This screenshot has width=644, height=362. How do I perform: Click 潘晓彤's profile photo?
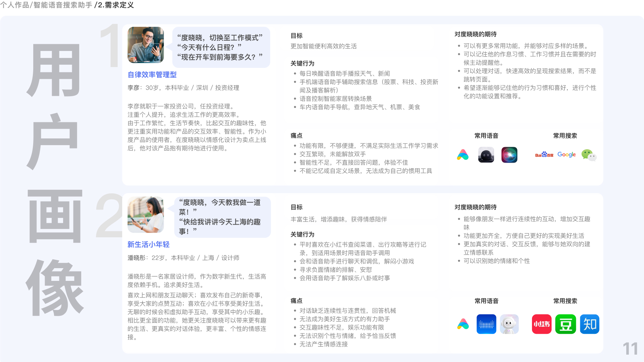coord(146,215)
